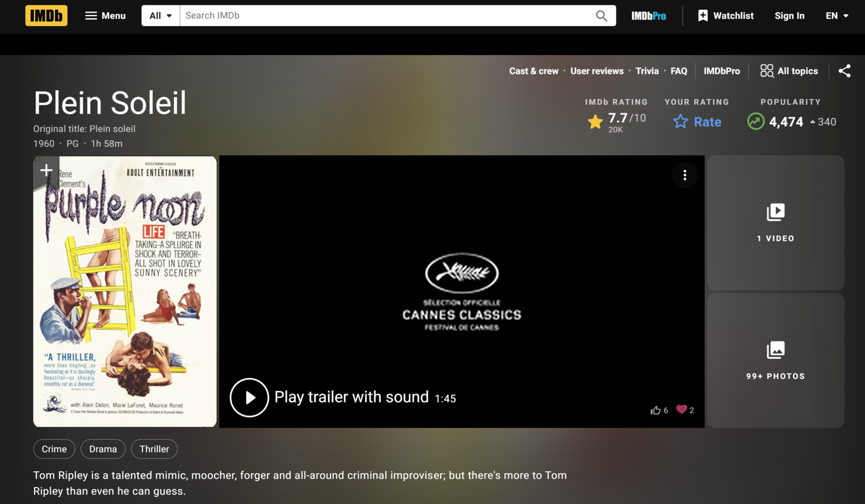Expand the EN language selector
This screenshot has height=504, width=865.
click(836, 16)
